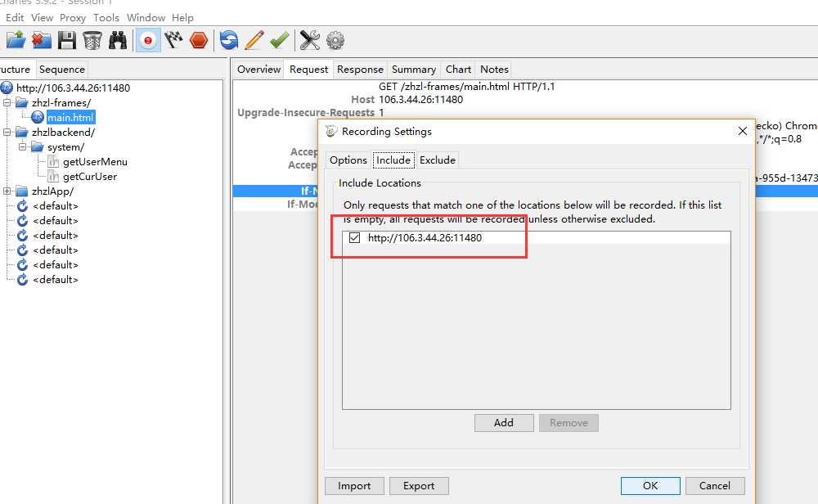This screenshot has height=504, width=818.
Task: Open the Overview tab
Action: click(258, 70)
